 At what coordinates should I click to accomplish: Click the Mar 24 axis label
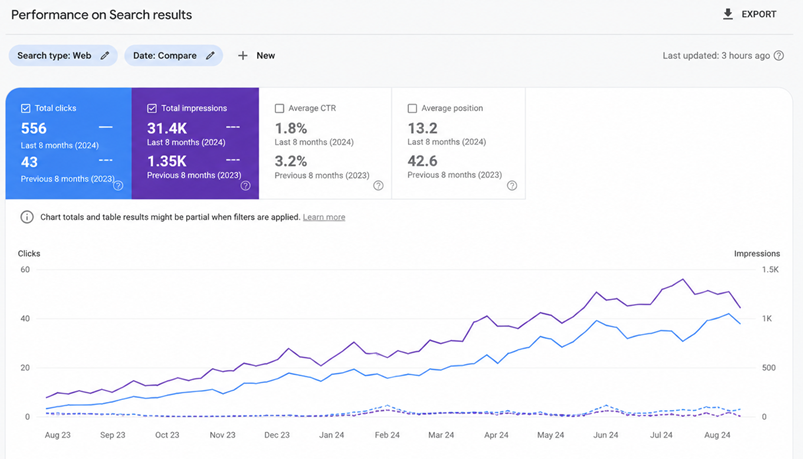[x=441, y=435]
